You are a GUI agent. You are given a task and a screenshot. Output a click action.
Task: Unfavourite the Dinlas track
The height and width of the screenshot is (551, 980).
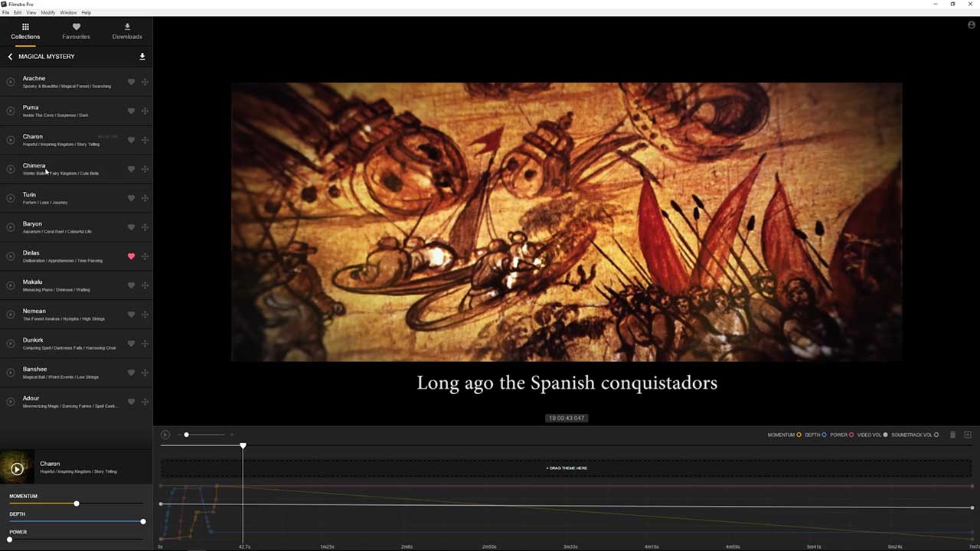131,256
